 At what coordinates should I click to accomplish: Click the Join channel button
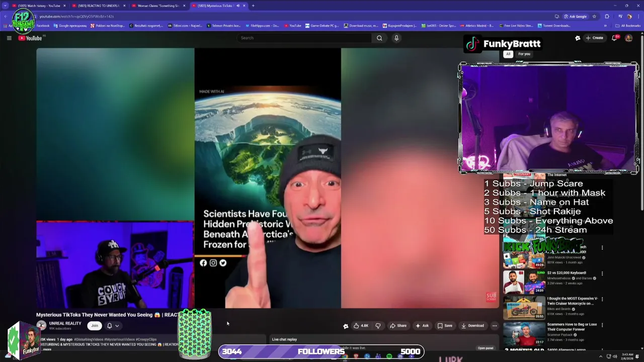(x=95, y=325)
